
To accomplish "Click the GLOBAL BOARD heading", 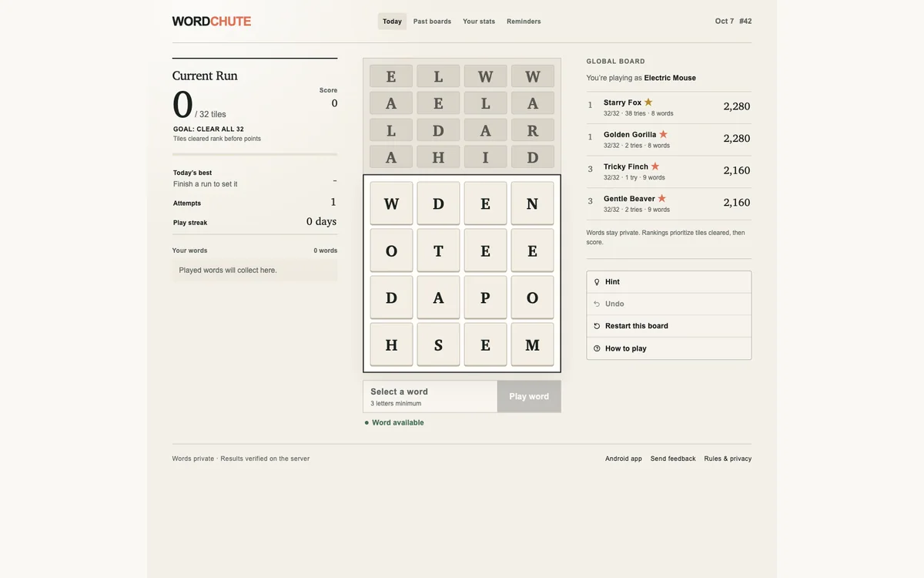I will point(616,62).
